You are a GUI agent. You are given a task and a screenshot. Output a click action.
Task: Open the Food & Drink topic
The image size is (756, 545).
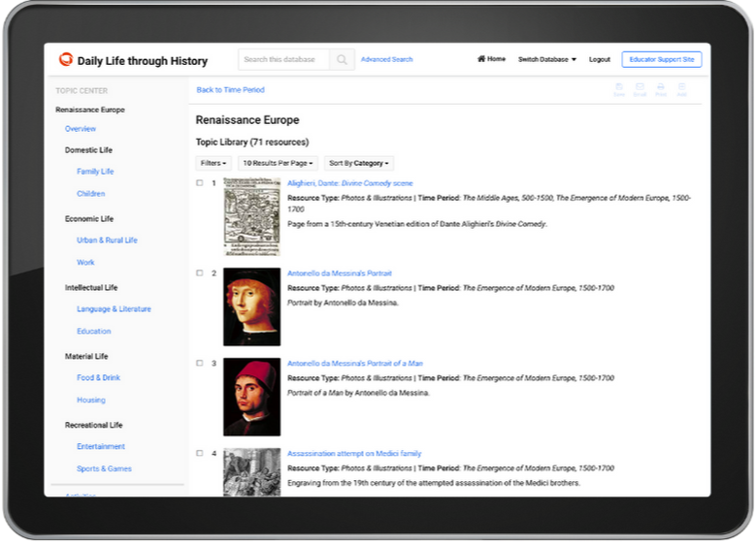[x=98, y=377]
